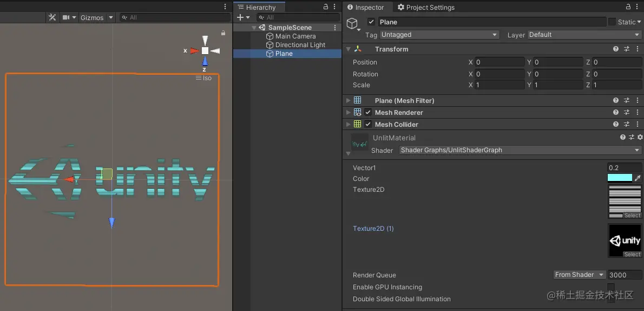Open the SampleScene row options menu

(x=335, y=28)
